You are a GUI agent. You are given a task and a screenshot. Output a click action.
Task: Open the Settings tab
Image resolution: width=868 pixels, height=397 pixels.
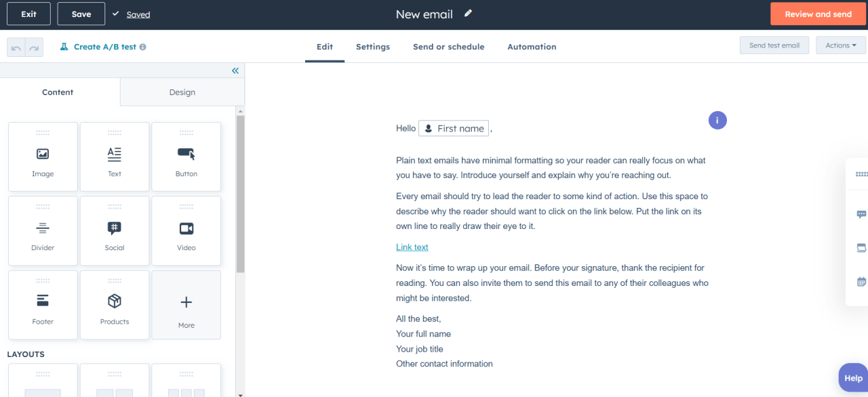point(372,47)
